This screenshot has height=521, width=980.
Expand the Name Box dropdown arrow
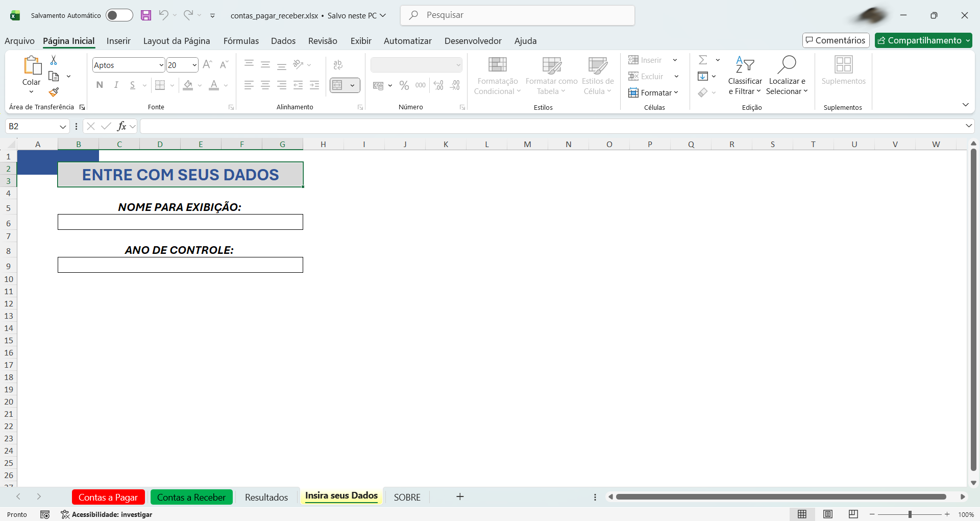pyautogui.click(x=63, y=127)
